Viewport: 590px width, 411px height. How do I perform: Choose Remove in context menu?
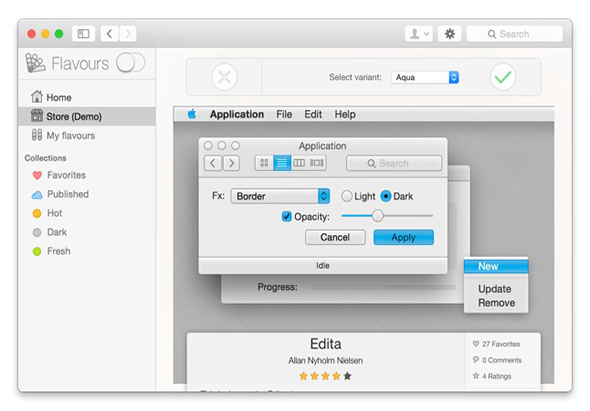[496, 303]
